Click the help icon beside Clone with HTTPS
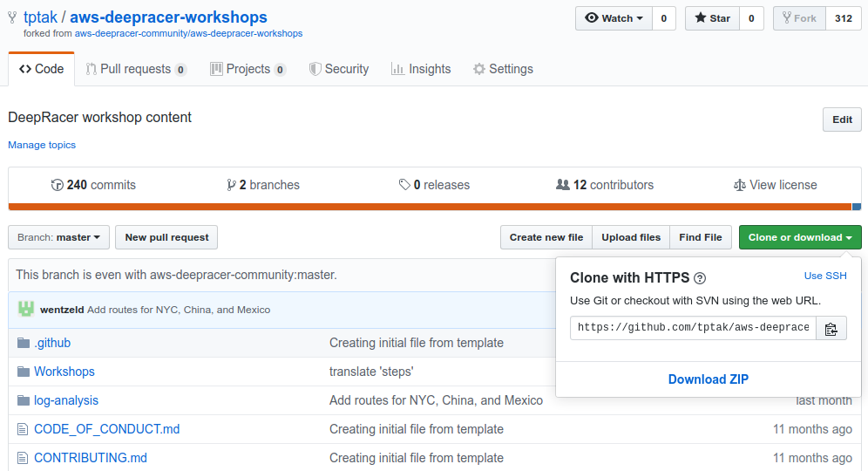 [x=700, y=278]
